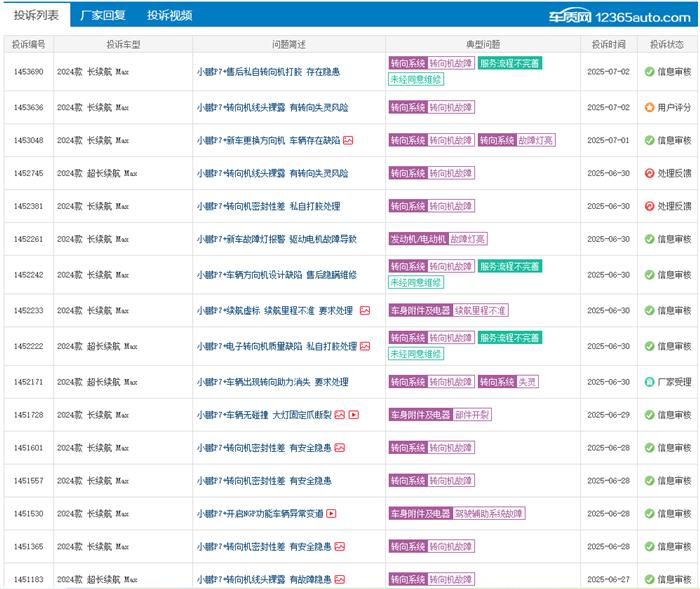Open image icon in complaint 1451601 row

coord(340,447)
